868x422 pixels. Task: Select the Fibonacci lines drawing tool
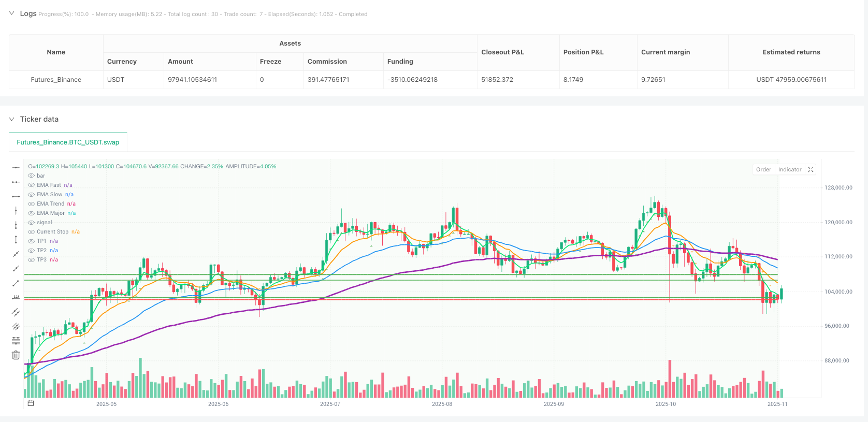coord(16,341)
